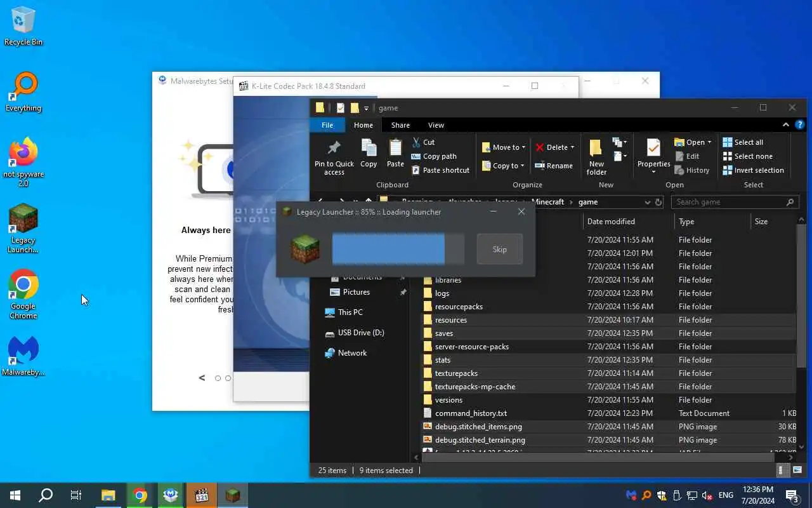Open the Windows Security tray icon

coord(662,495)
